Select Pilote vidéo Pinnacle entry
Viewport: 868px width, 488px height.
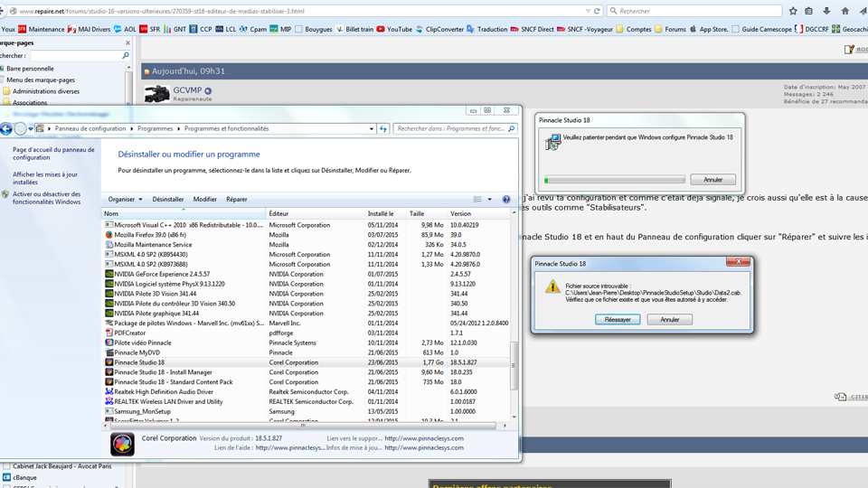pyautogui.click(x=307, y=343)
